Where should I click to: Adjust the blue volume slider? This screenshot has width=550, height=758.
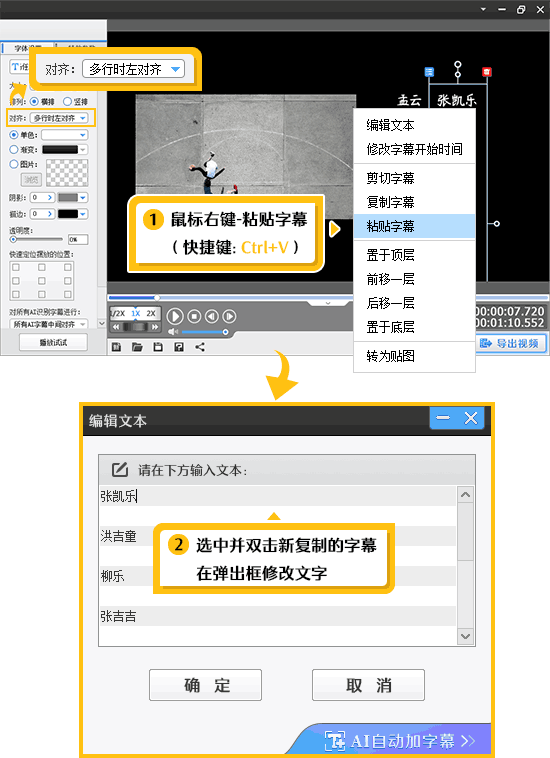(204, 332)
